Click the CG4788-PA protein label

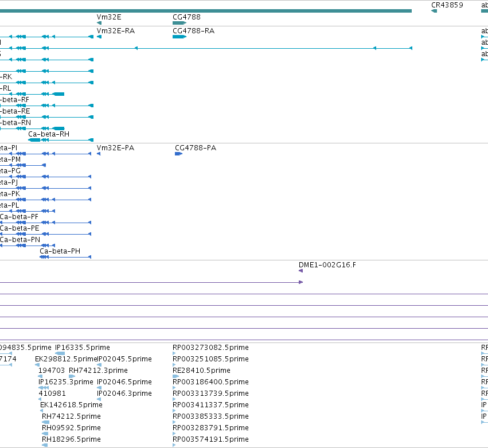point(196,148)
